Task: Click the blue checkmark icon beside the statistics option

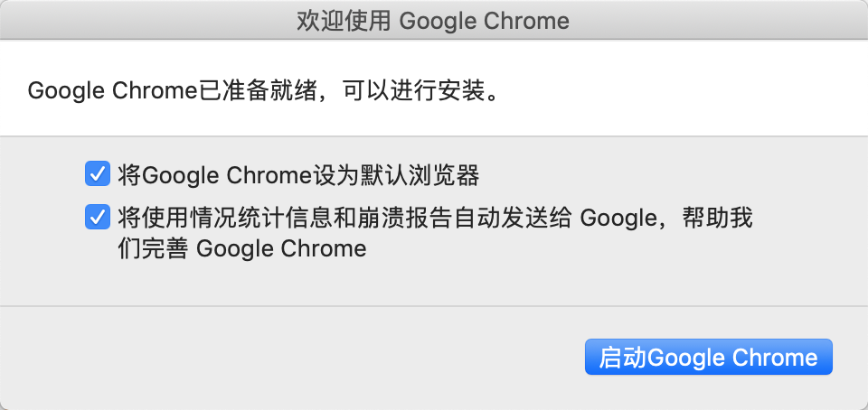Action: [x=95, y=218]
